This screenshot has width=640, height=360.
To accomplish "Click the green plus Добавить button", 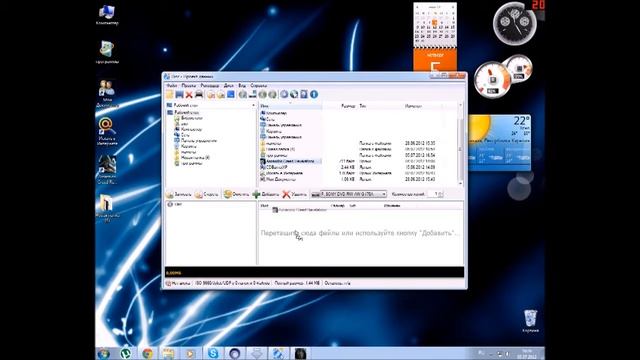I will [266, 194].
